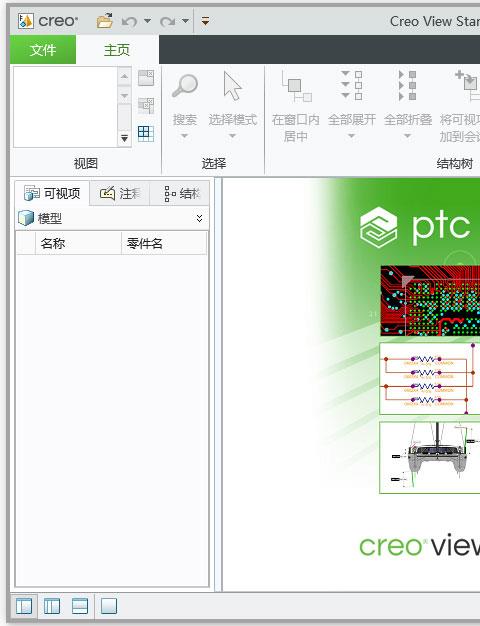
Task: Open the 文件 menu tab
Action: 43,50
